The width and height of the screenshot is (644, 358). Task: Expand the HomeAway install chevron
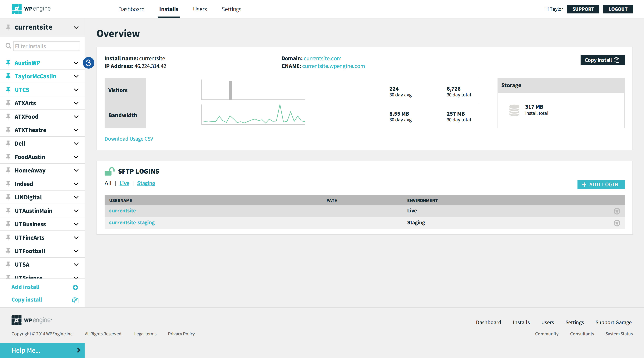point(76,171)
